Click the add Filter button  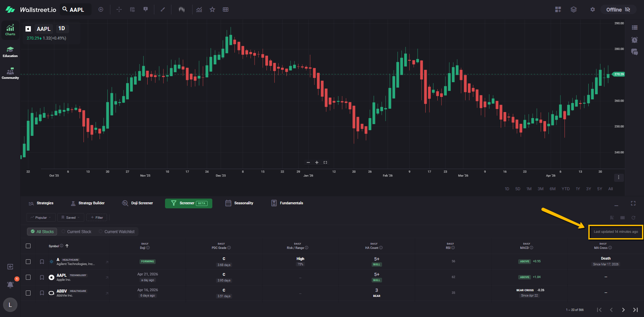tap(97, 218)
